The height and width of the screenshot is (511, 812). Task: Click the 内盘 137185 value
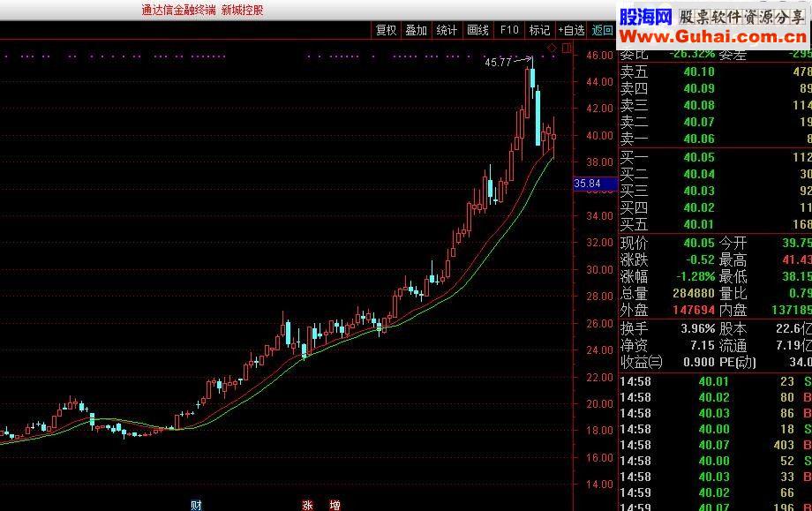click(x=792, y=310)
